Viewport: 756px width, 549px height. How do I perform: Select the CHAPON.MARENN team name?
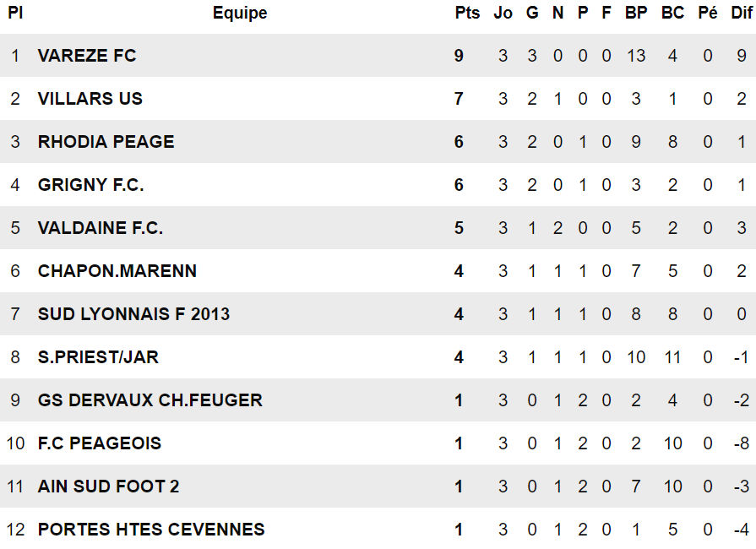(x=117, y=271)
